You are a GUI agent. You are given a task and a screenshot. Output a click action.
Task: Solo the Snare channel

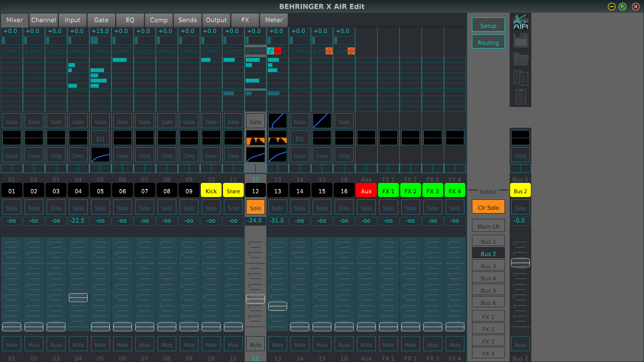pos(233,208)
